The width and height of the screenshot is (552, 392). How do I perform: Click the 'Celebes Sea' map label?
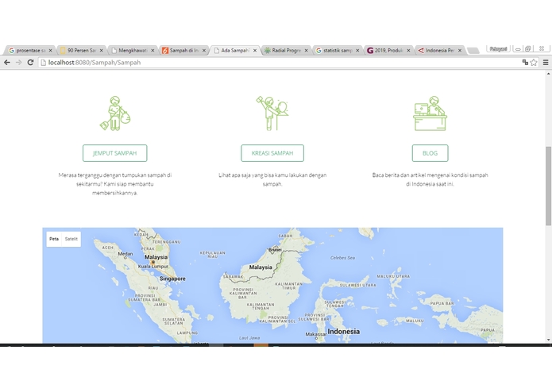pos(342,258)
